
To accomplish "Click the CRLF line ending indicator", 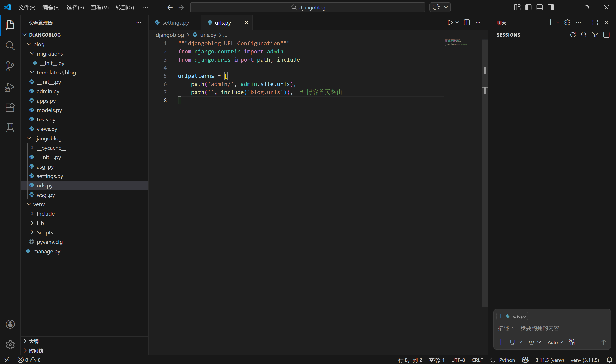I will [x=477, y=360].
